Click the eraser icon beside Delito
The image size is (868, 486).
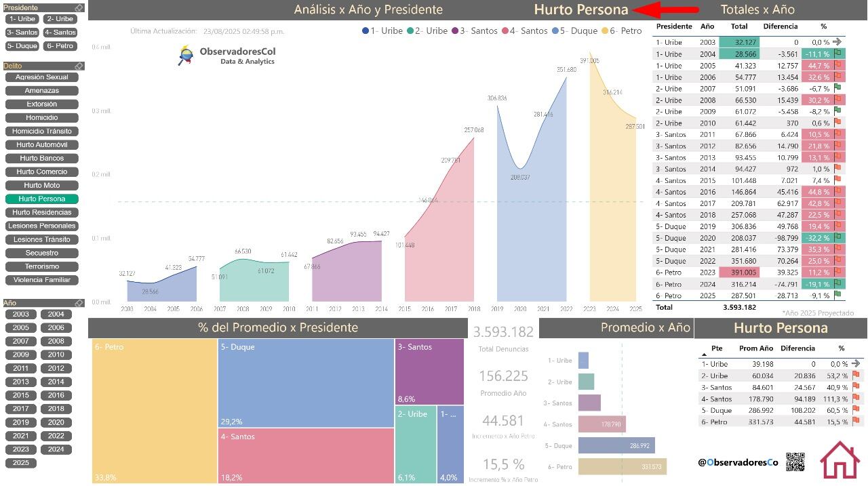point(79,66)
